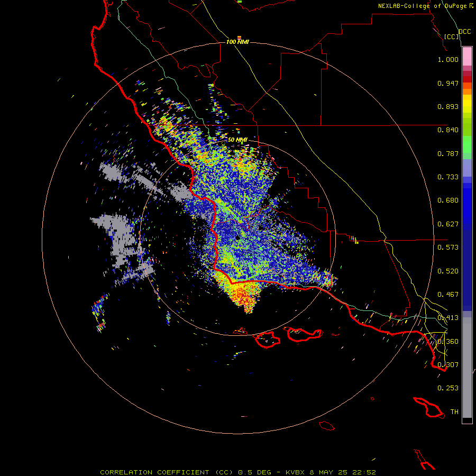The height and width of the screenshot is (476, 476).
Task: Select the 0.947 scale value
Action: (x=448, y=83)
